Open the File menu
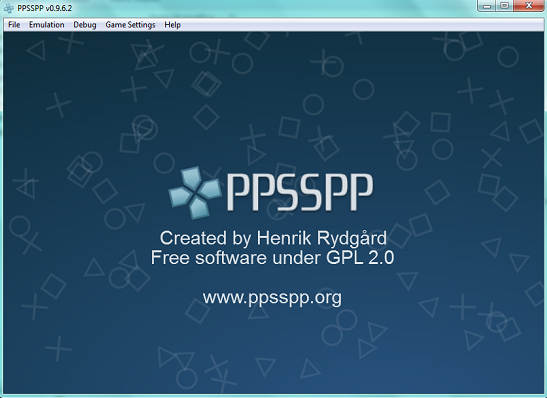 click(x=14, y=25)
